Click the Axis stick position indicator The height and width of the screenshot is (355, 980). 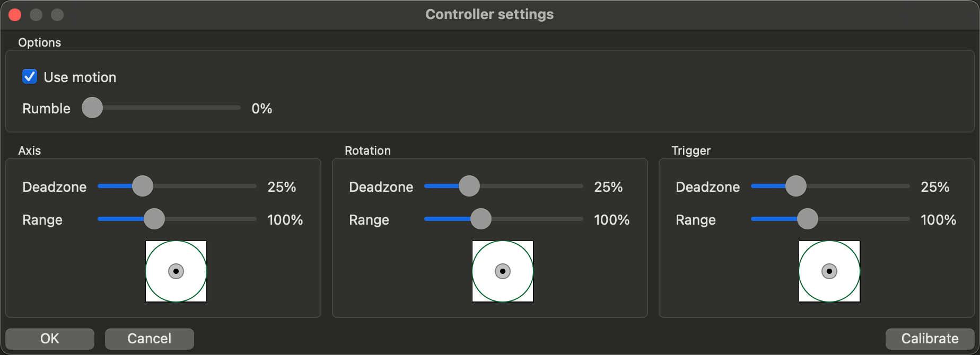pos(176,271)
